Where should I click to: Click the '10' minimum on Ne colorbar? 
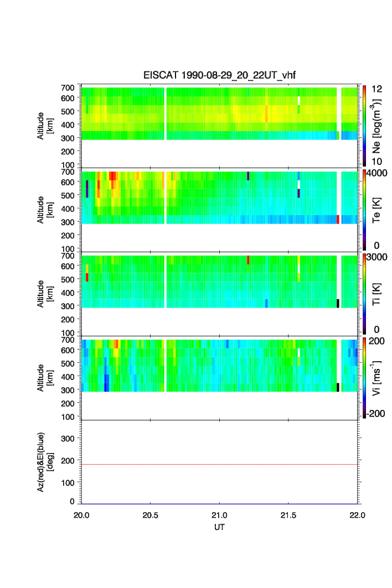376,162
